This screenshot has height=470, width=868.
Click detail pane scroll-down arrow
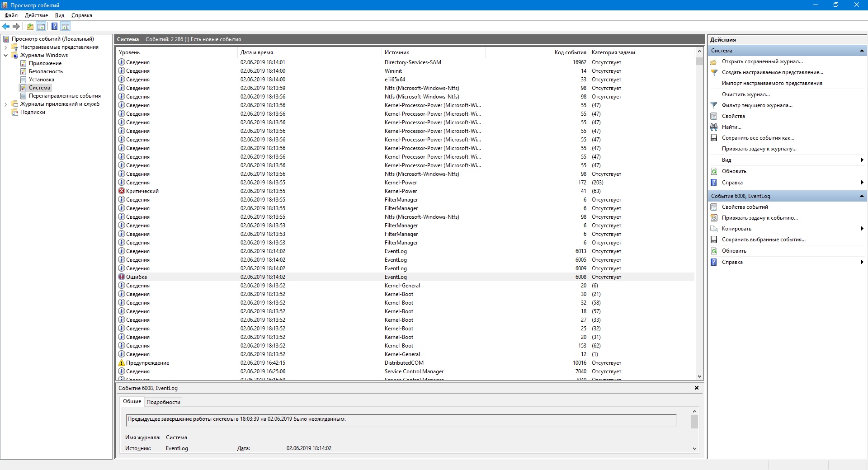(694, 448)
